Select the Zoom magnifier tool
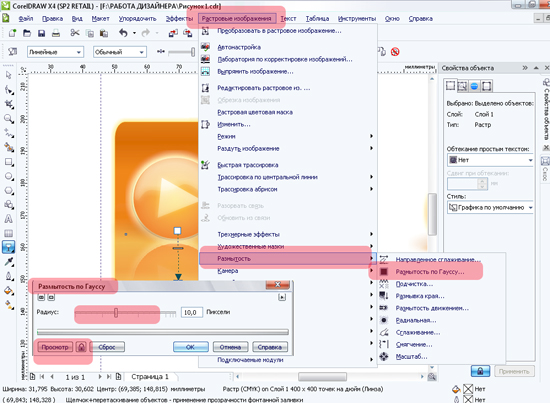 [x=9, y=119]
